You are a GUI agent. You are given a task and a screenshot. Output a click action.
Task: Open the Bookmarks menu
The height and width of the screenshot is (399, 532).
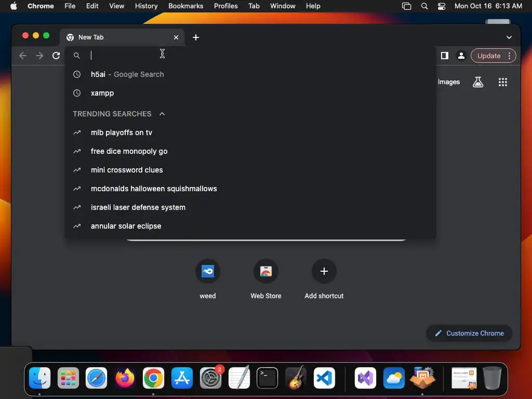coord(186,6)
